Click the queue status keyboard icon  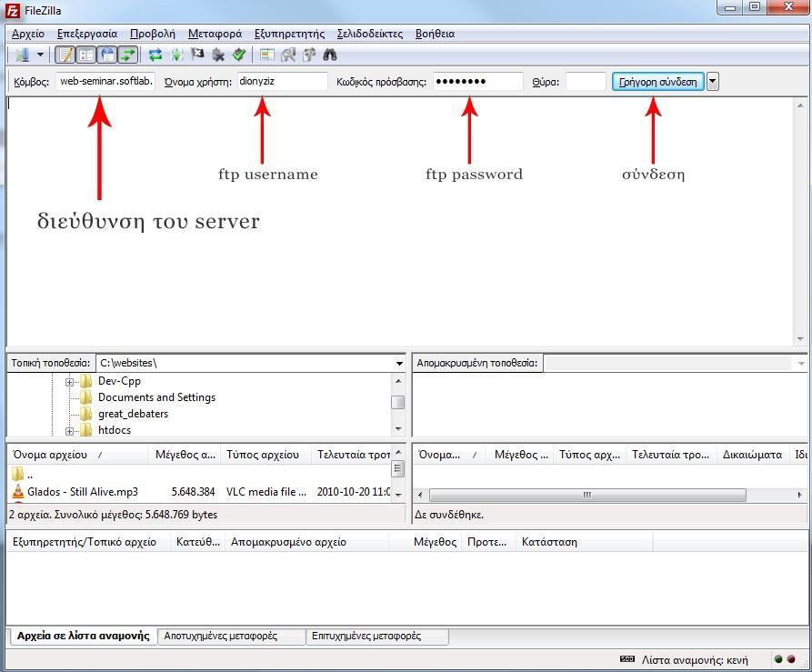[627, 659]
